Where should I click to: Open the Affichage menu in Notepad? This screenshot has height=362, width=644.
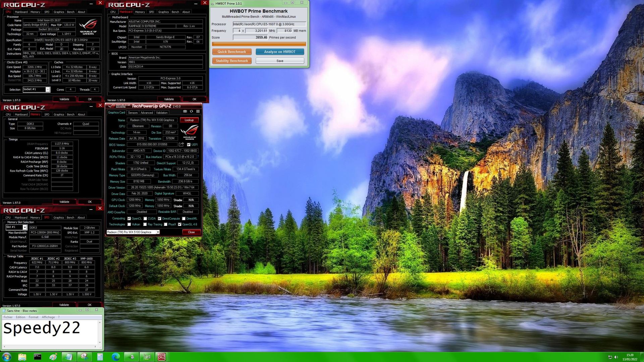pyautogui.click(x=48, y=317)
